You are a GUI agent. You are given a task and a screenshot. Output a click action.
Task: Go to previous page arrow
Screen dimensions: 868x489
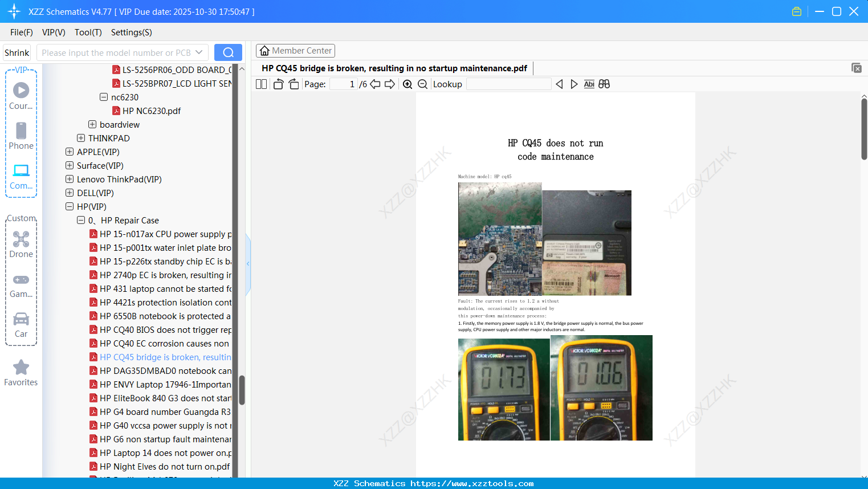coord(375,84)
